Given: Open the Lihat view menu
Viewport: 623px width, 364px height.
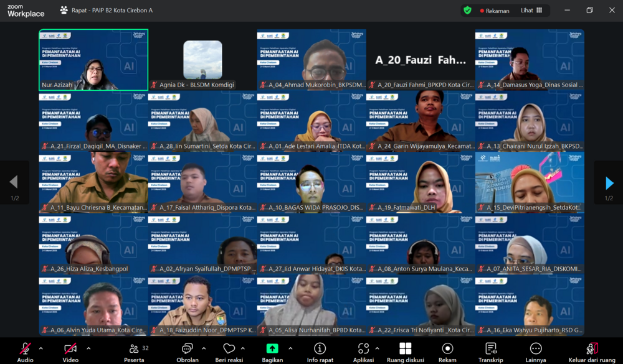Looking at the screenshot, I should click(x=532, y=10).
